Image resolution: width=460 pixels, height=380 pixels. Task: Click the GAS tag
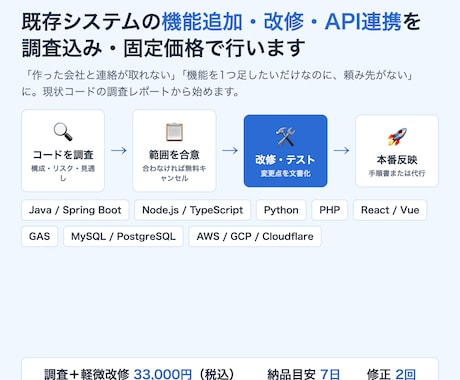(39, 236)
